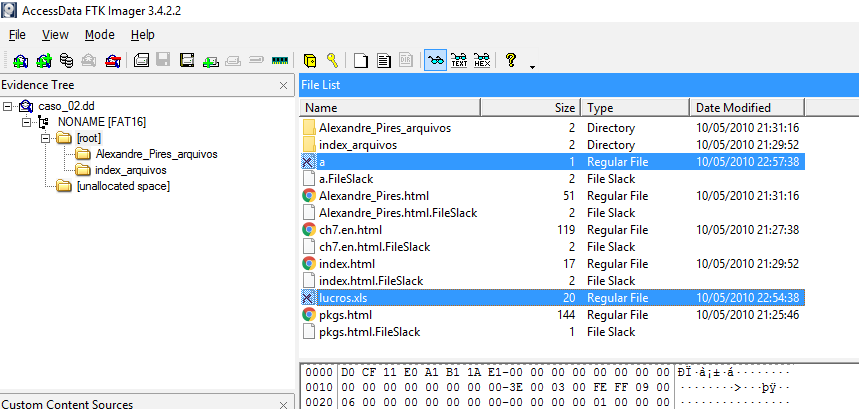The width and height of the screenshot is (859, 409).
Task: Close the Evidence Tree panel
Action: 283,85
